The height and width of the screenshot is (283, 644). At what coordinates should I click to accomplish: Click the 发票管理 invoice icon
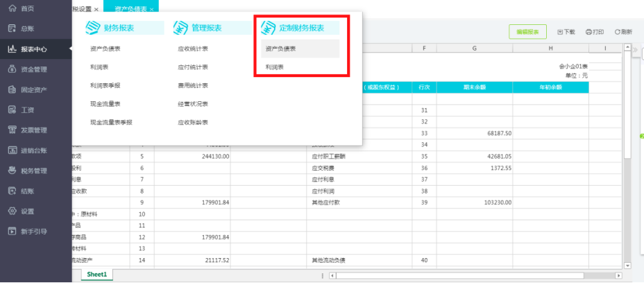click(12, 130)
